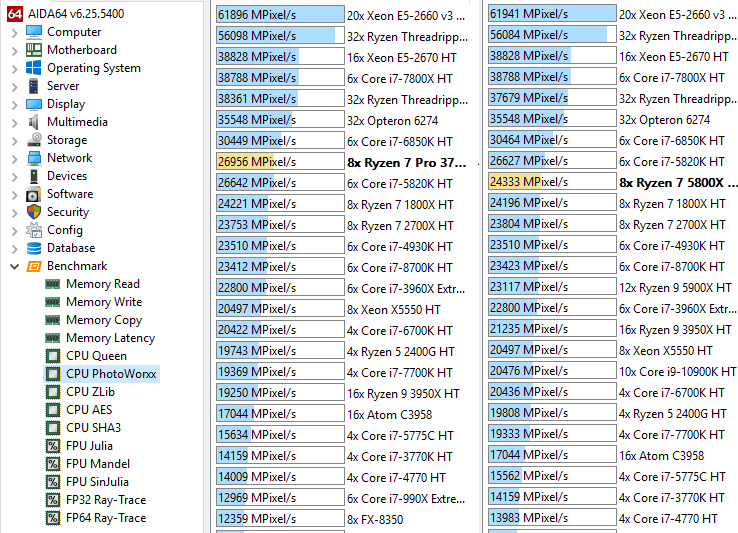
Task: Click the Devices icon
Action: pos(34,176)
